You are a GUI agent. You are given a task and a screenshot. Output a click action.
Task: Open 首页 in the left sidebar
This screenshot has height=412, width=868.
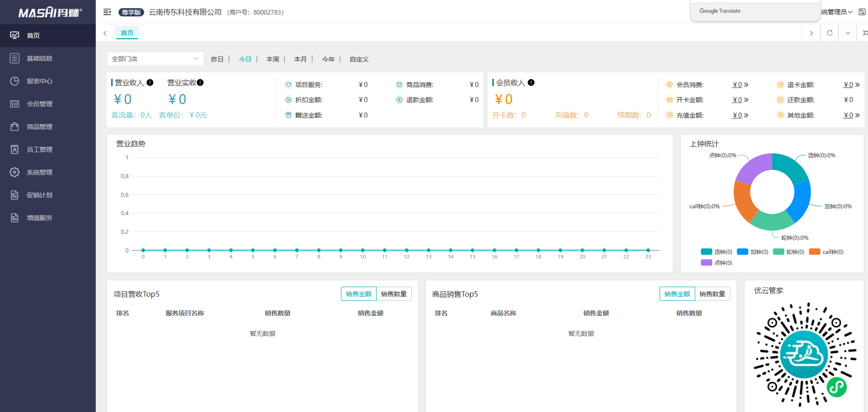pos(48,35)
